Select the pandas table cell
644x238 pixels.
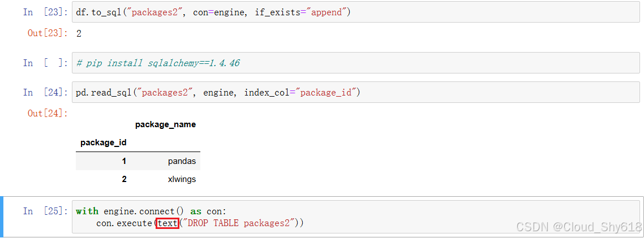[x=182, y=161]
